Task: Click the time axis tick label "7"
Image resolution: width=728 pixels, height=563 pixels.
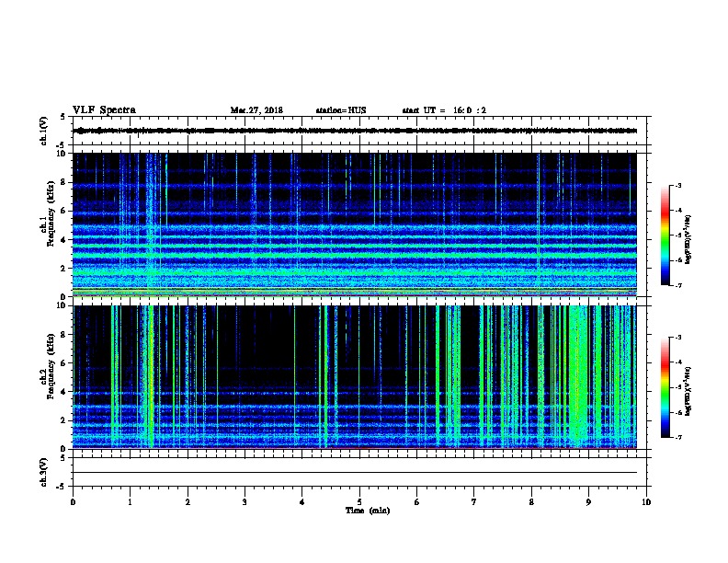Action: tap(474, 501)
